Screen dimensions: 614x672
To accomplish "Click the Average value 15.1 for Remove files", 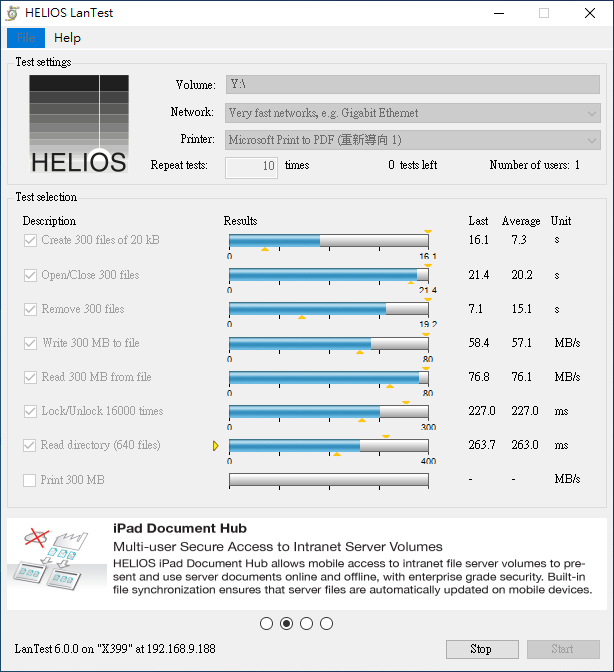I will pos(521,309).
